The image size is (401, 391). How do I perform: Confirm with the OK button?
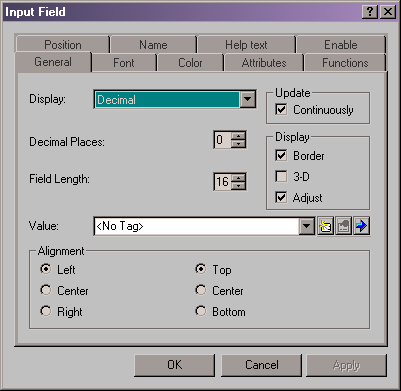(175, 365)
